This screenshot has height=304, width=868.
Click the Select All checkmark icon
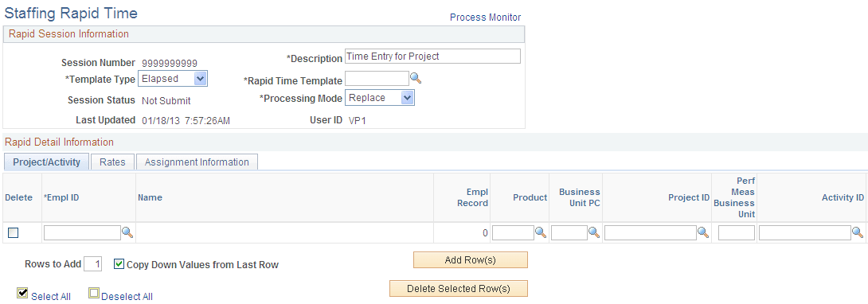click(23, 294)
